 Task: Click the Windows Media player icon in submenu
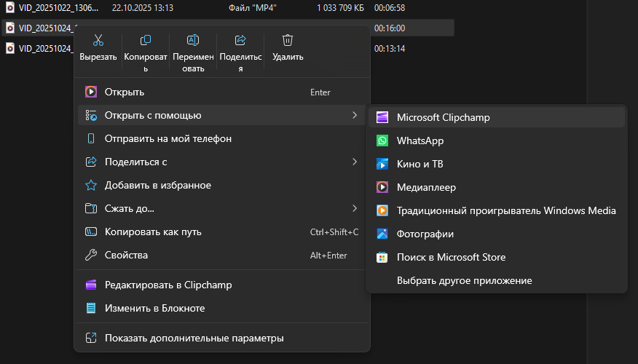pos(382,210)
